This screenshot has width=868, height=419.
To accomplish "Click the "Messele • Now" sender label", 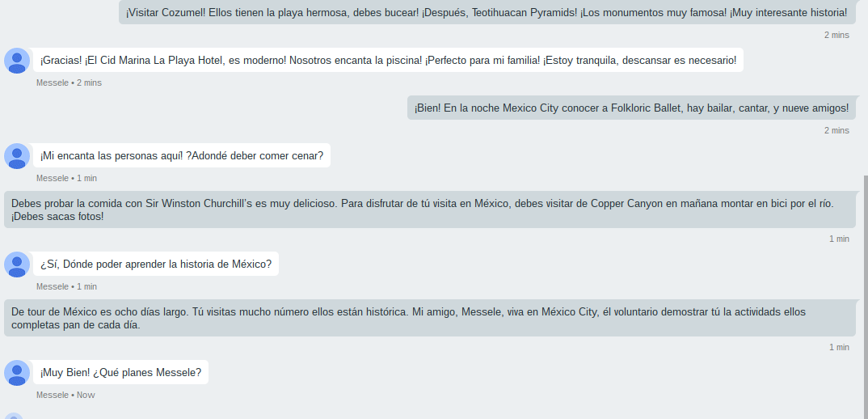I will (65, 395).
